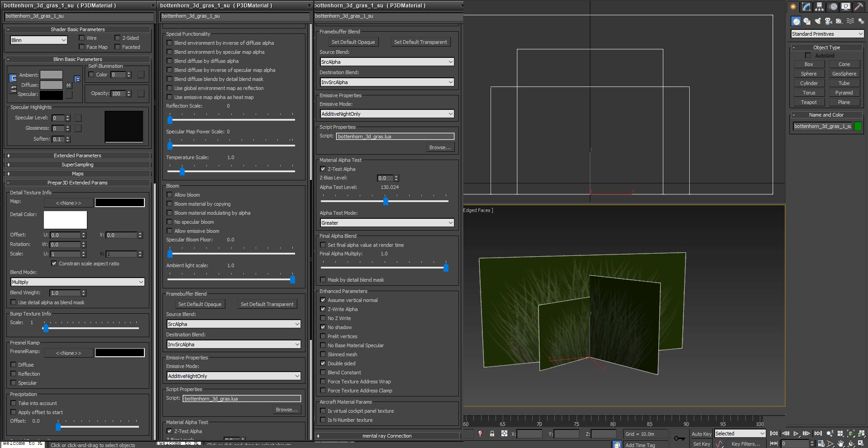
Task: Tick the Faceted checkbox
Action: click(x=118, y=47)
